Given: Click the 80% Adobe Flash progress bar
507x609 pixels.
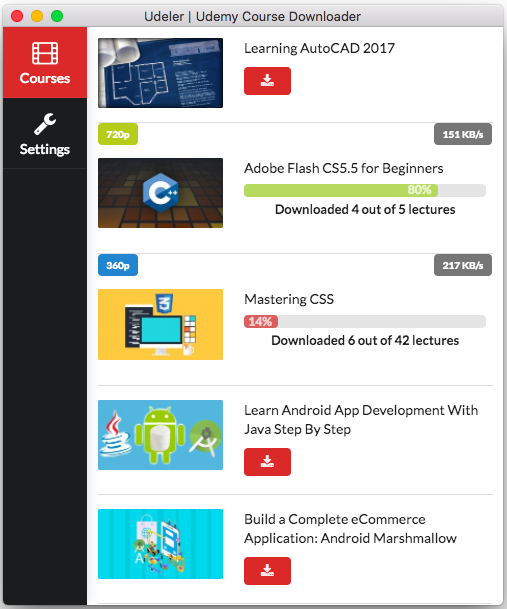Looking at the screenshot, I should pos(365,190).
